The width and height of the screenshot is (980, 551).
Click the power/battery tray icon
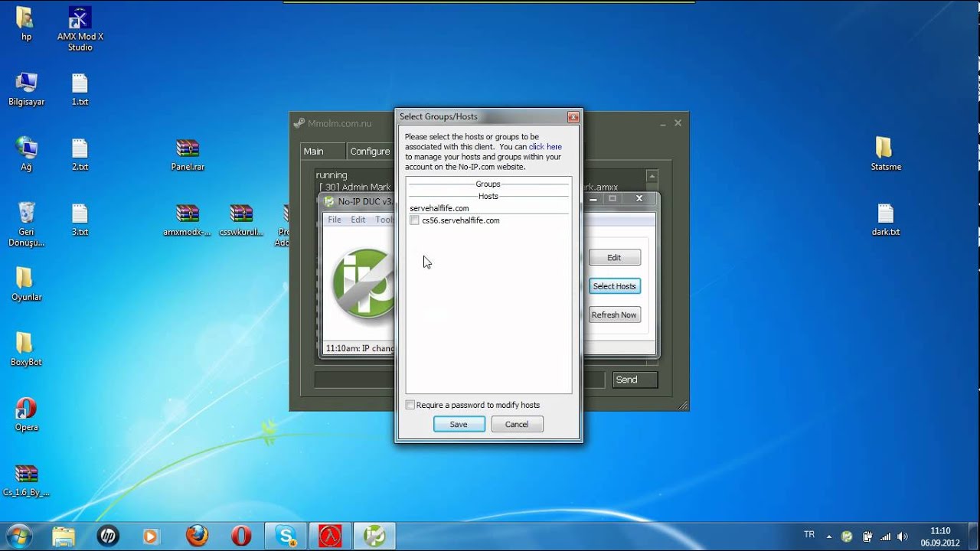point(867,536)
